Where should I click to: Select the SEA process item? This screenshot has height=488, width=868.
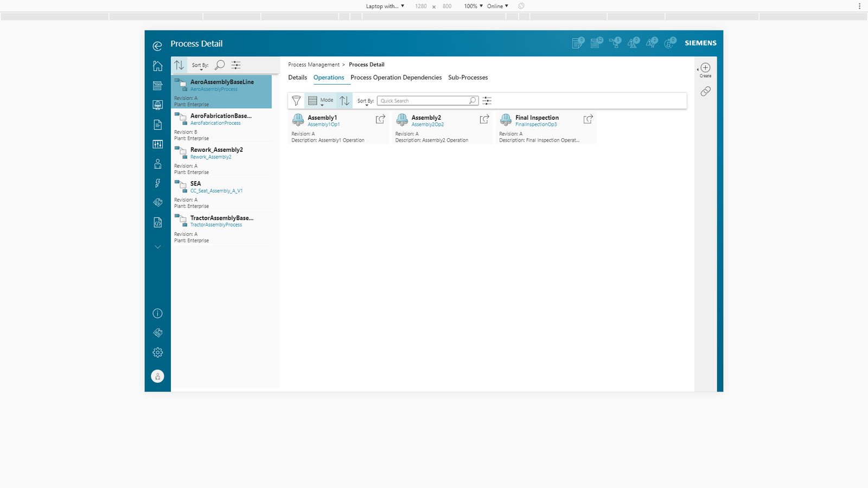coord(221,194)
